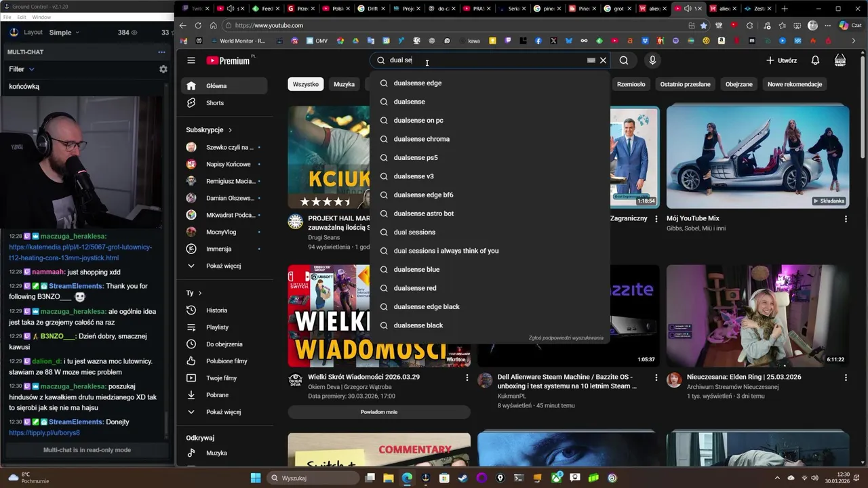Viewport: 868px width, 488px height.
Task: Open MocnyVlog subscription channel
Action: [x=224, y=232]
